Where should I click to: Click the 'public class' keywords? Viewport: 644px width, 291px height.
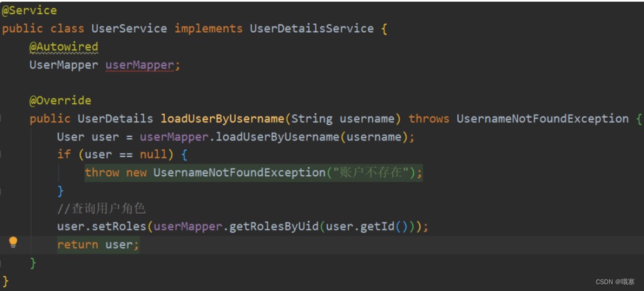coord(43,29)
